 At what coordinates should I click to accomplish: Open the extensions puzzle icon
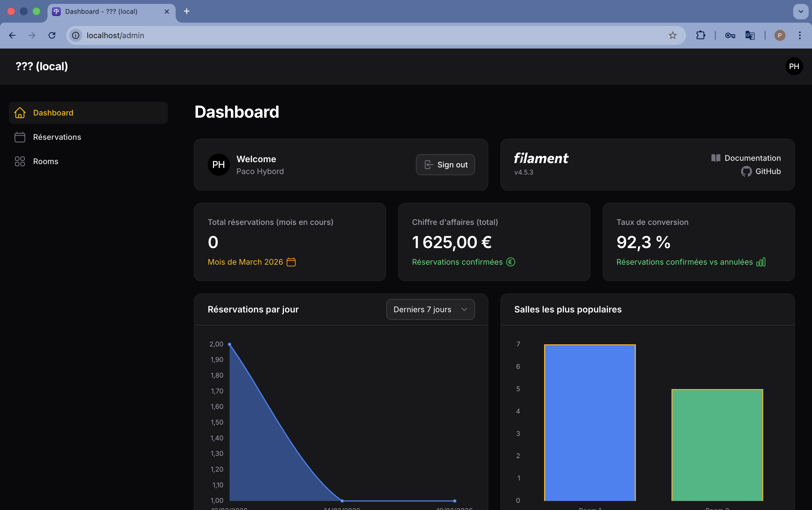[700, 35]
